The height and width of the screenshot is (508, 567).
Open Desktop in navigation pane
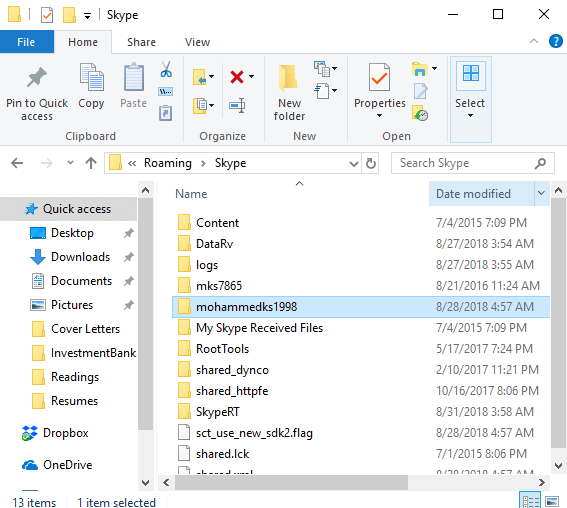pos(72,233)
